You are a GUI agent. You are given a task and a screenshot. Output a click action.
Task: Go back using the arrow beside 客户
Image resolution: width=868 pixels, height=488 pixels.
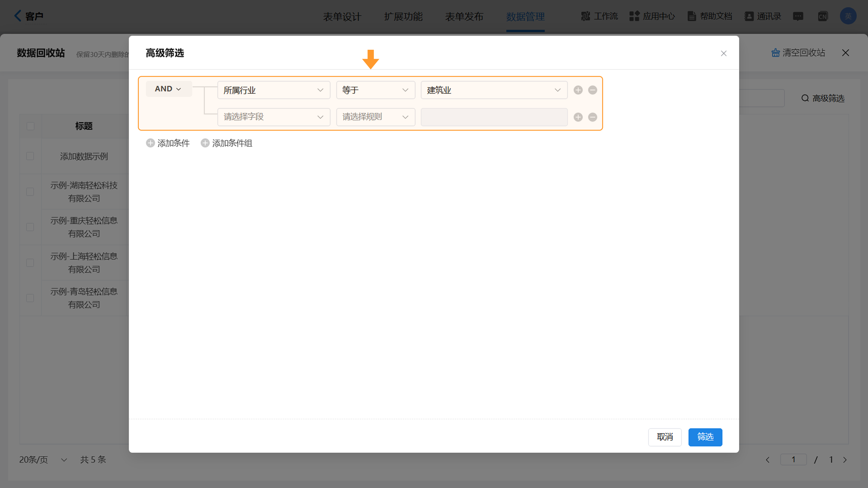tap(18, 16)
